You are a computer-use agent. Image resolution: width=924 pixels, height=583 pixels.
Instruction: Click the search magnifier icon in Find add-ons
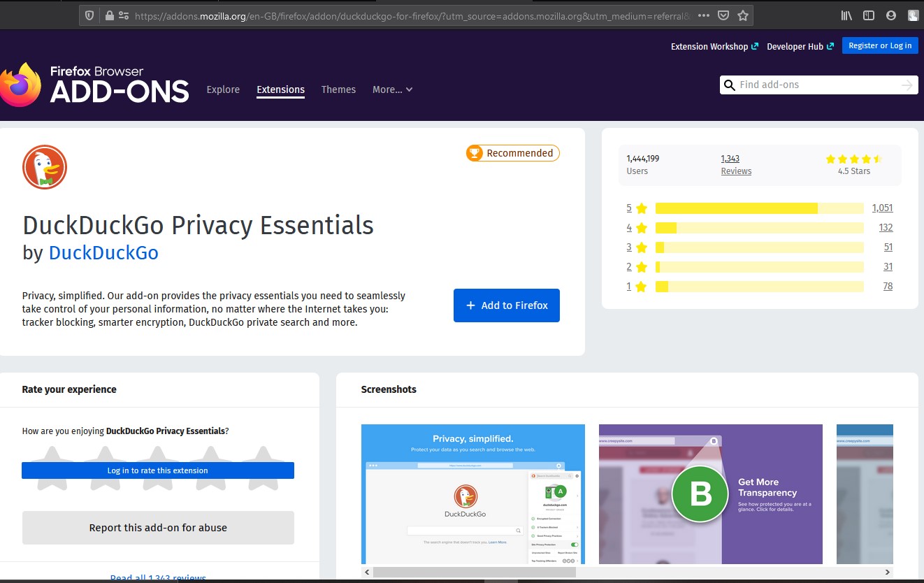pyautogui.click(x=729, y=85)
